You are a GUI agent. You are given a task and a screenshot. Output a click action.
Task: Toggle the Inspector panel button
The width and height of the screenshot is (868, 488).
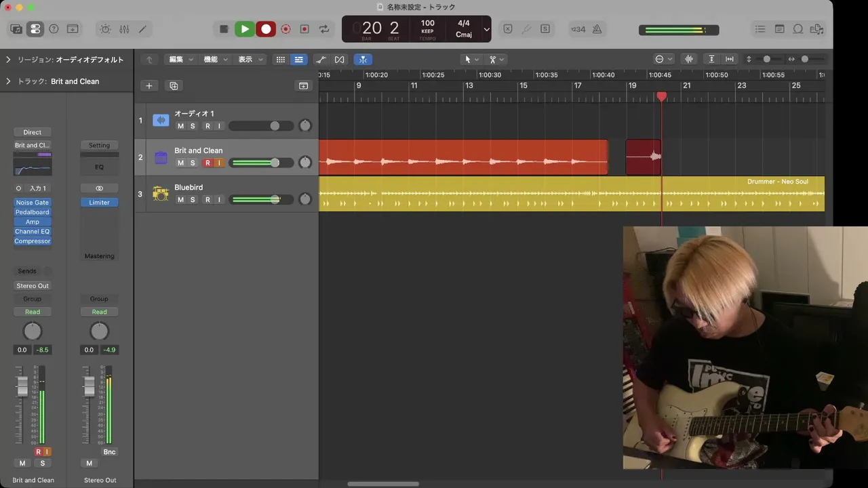pyautogui.click(x=35, y=29)
